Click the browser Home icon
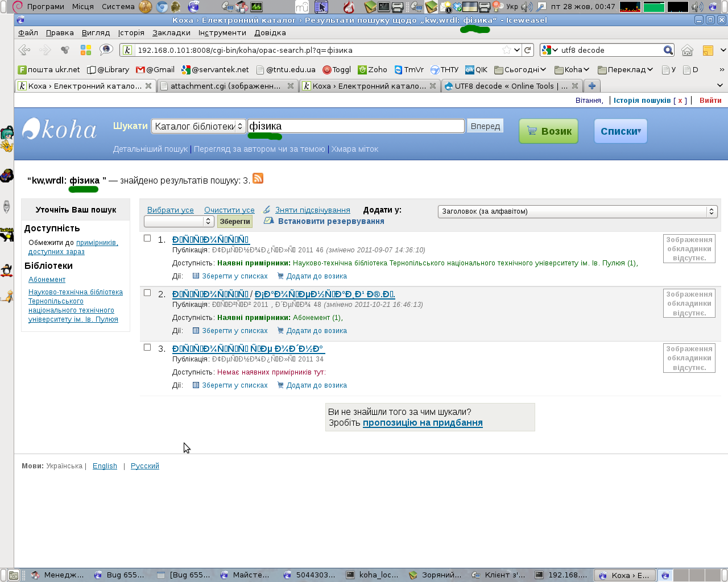728x582 pixels. coord(687,51)
